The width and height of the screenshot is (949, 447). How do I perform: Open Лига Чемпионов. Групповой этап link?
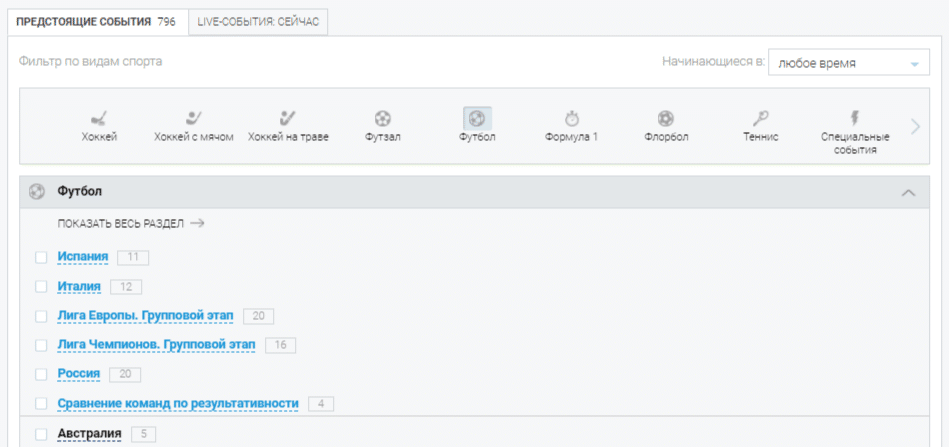pos(156,345)
